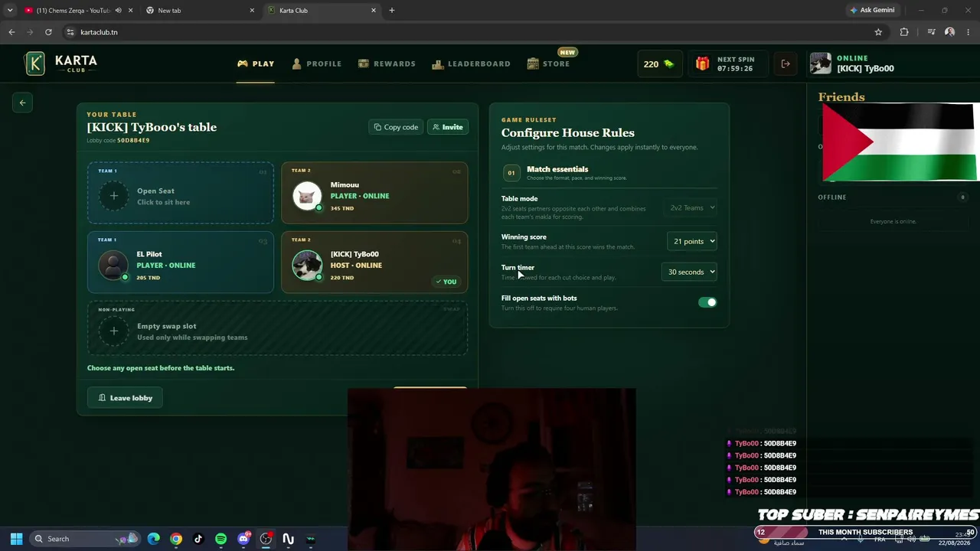
Task: Go back using the in-page back arrow
Action: point(22,103)
